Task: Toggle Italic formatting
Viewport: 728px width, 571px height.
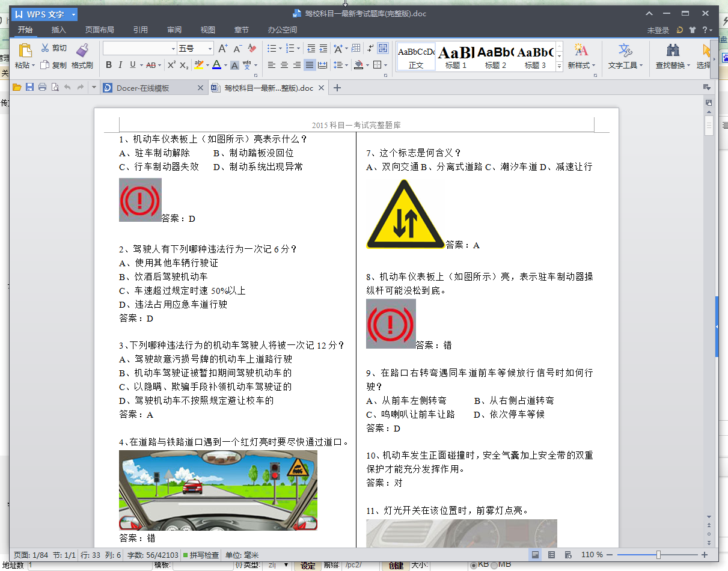Action: pyautogui.click(x=120, y=65)
